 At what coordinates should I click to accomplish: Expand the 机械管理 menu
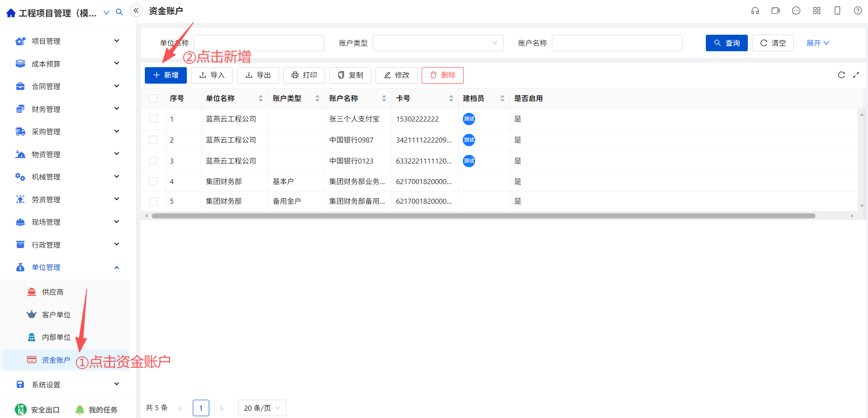[116, 176]
